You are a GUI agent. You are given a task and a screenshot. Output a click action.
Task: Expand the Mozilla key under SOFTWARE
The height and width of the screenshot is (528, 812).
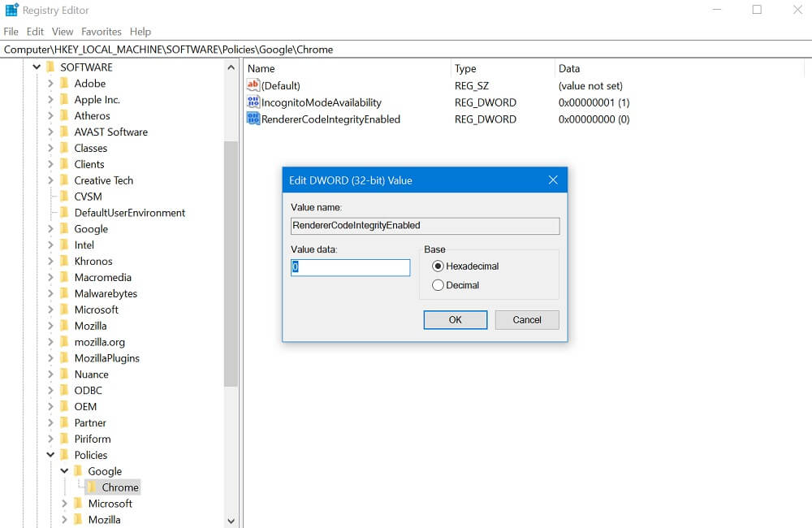[x=50, y=326]
